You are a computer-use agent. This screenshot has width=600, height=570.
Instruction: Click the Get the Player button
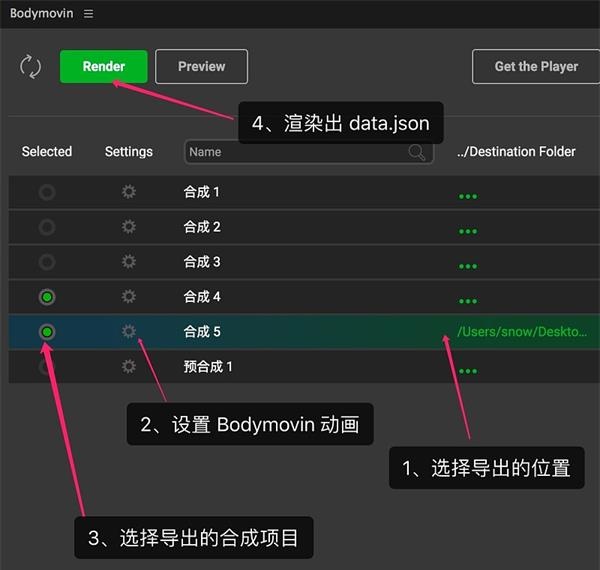point(536,67)
